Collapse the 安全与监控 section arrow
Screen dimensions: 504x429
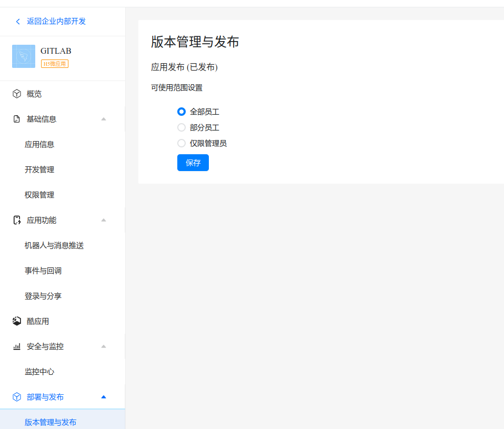pyautogui.click(x=104, y=346)
